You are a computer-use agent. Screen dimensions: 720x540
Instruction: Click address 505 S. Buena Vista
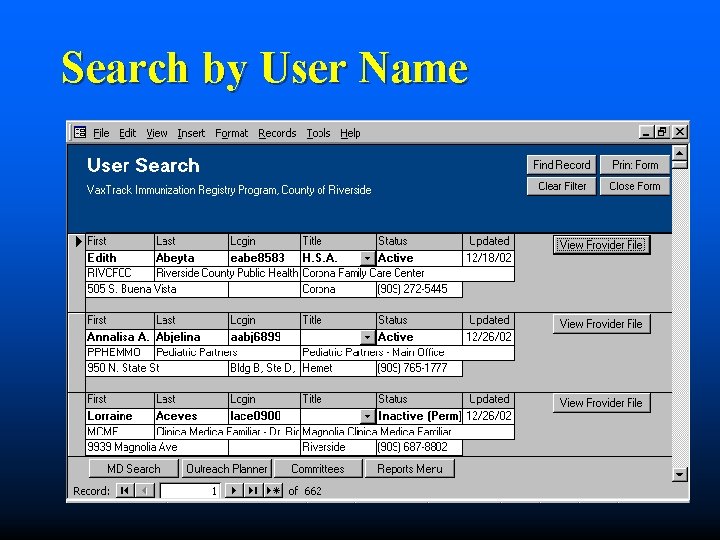pos(157,290)
